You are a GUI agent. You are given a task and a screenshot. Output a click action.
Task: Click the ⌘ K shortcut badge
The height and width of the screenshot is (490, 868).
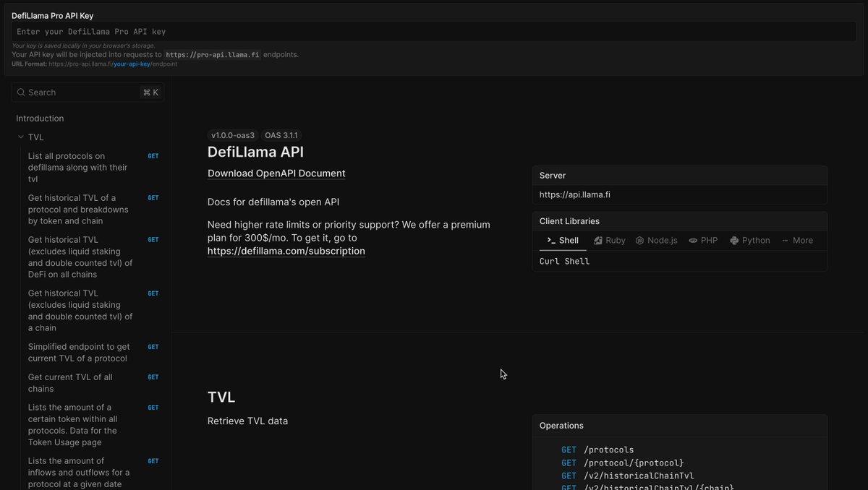150,93
